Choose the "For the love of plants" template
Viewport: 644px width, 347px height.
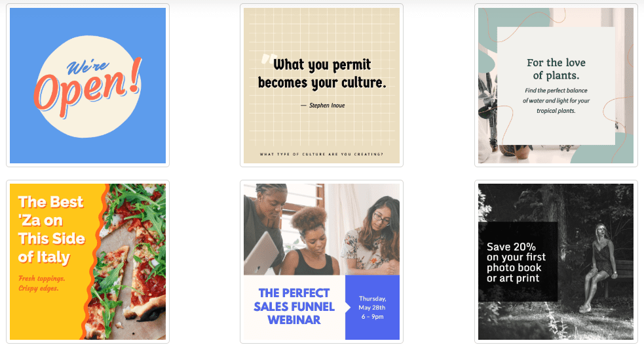tap(556, 85)
